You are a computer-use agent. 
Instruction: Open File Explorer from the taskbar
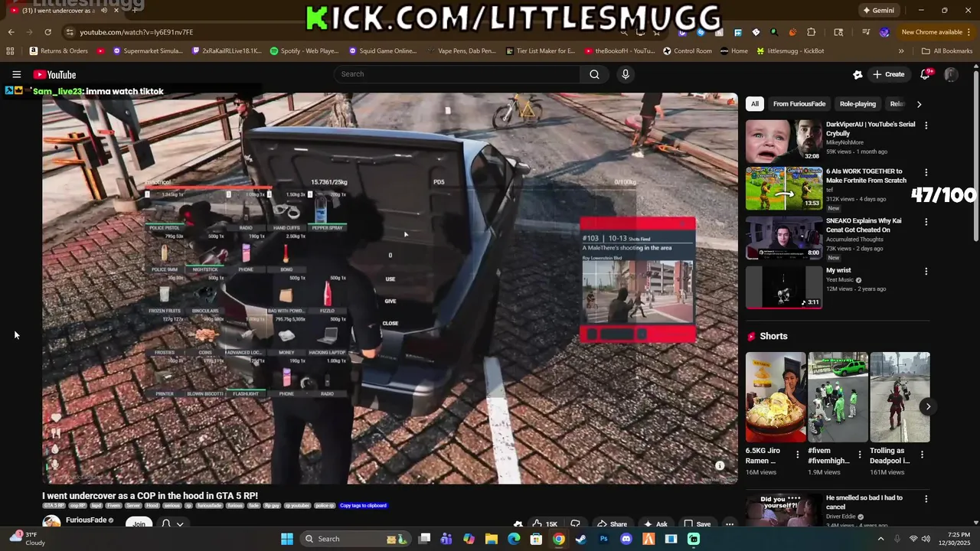[492, 539]
